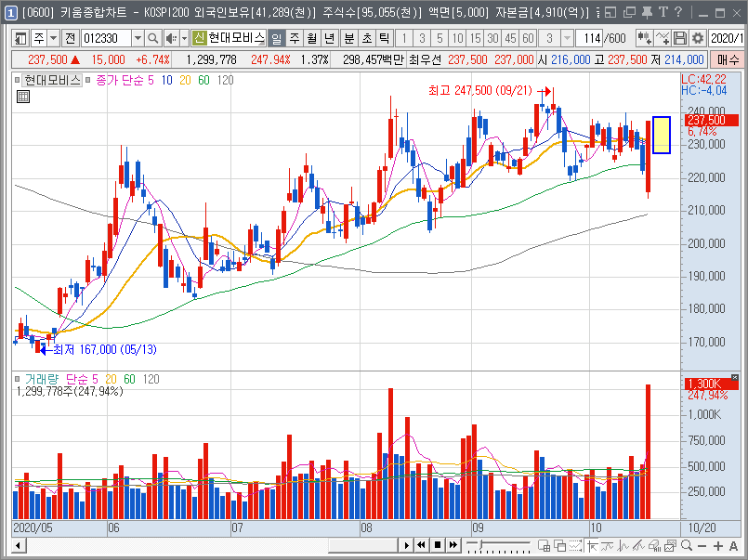Click the chart window copy icon

[670, 546]
